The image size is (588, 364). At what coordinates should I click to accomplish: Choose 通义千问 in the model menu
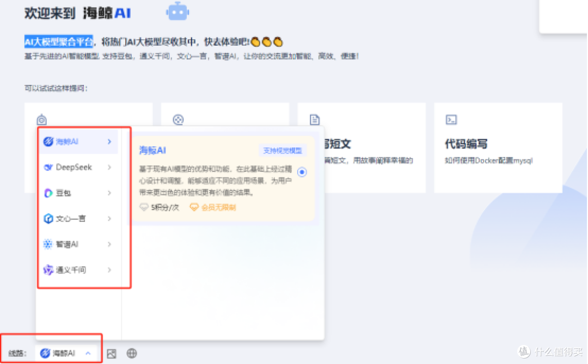[78, 269]
